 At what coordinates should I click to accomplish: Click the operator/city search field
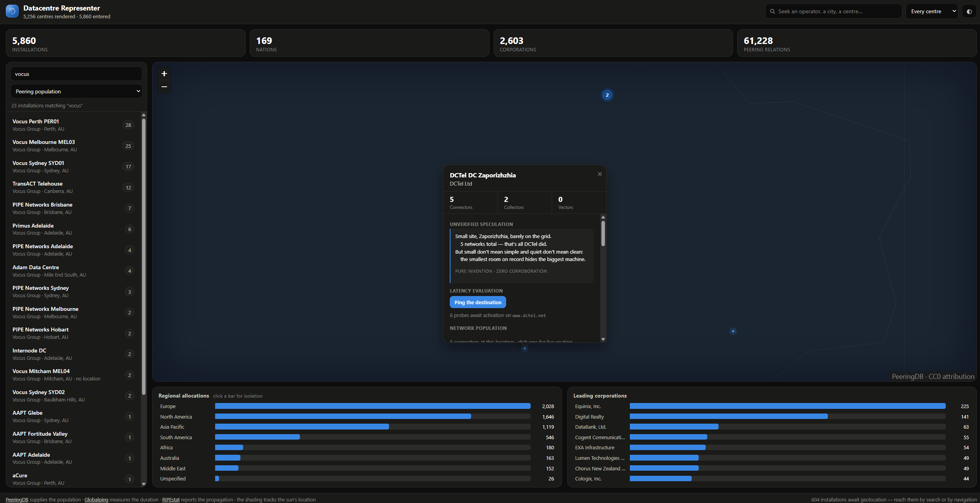[x=833, y=11]
